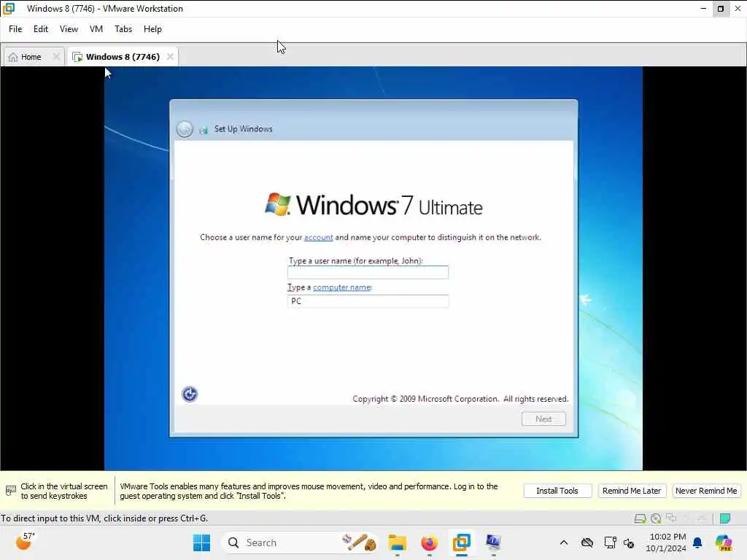Open the computer monitor app on taskbar
Viewport: 747px width, 560px height.
(493, 542)
